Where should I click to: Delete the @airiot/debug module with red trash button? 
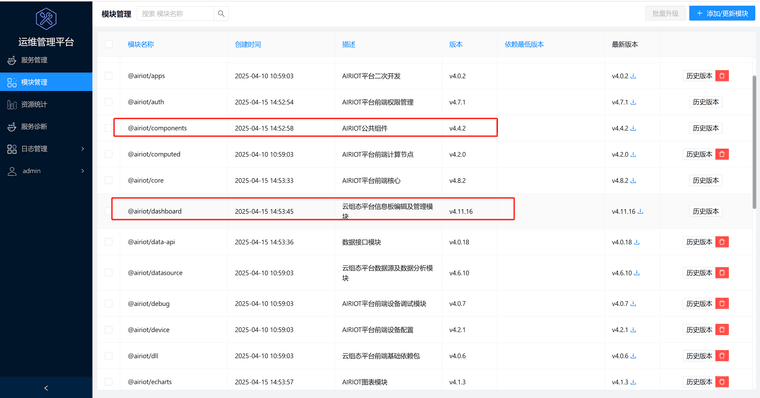pyautogui.click(x=722, y=303)
